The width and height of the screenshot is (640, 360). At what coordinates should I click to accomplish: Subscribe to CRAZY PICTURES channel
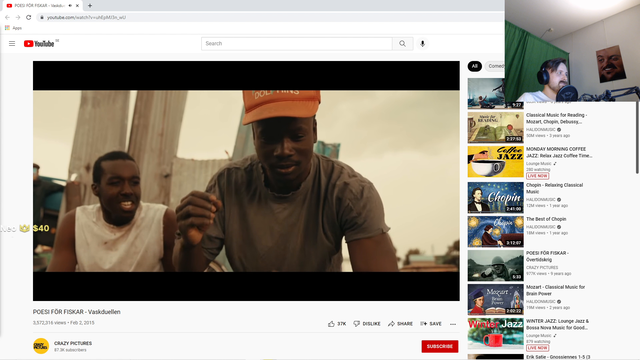440,346
